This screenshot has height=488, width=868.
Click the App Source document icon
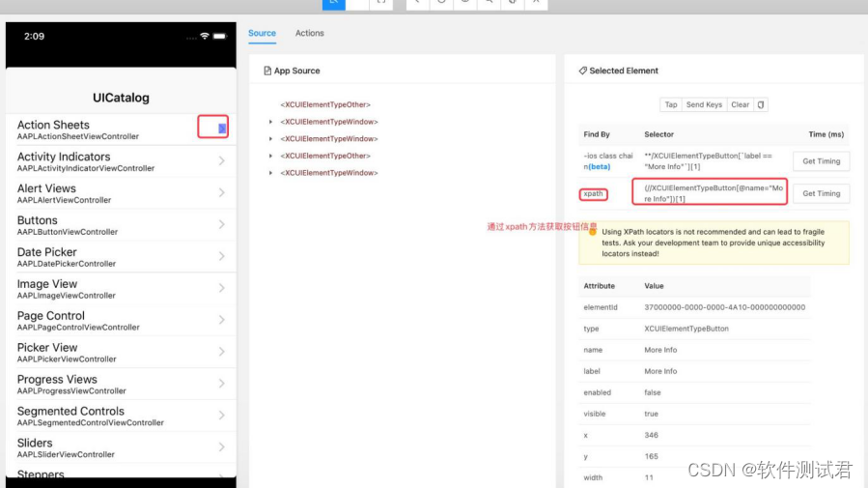click(267, 71)
